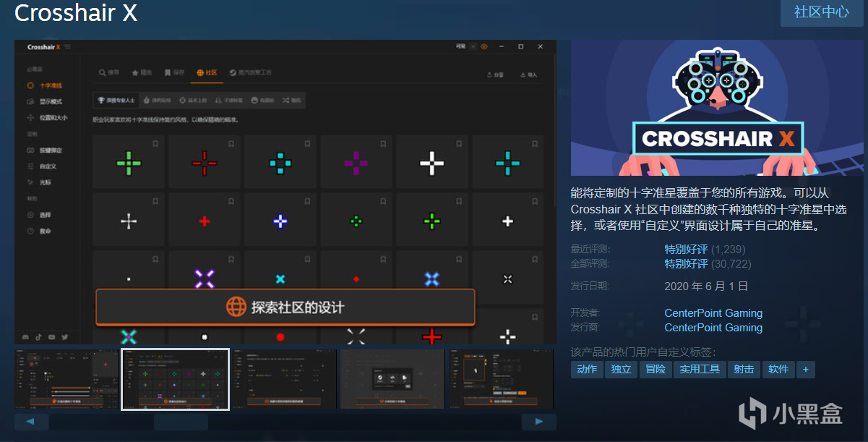Pick the green dotted small crosshair
Screen dimensions: 868x442
tap(356, 221)
